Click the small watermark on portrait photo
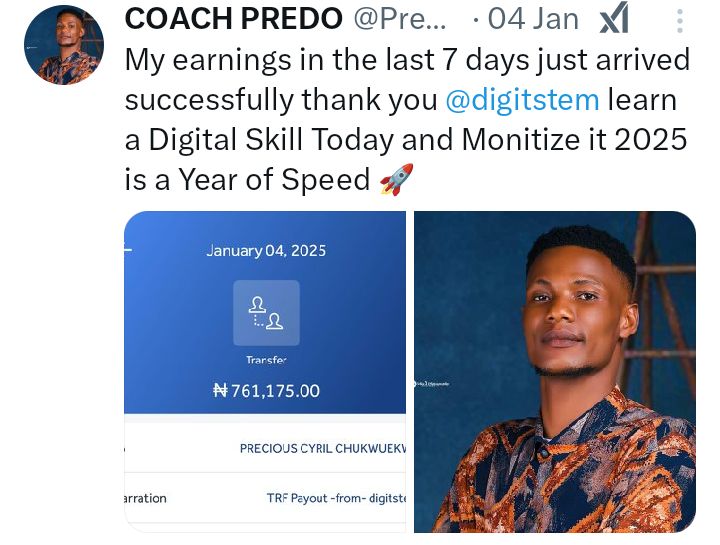 (438, 383)
